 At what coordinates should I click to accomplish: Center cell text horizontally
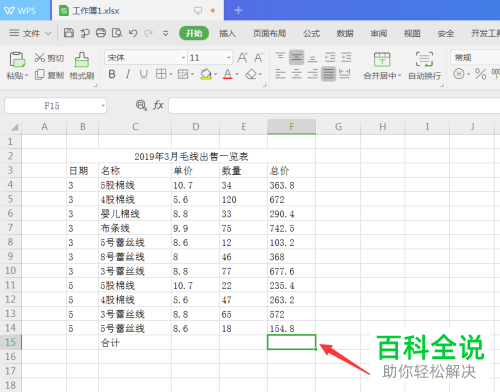point(296,74)
